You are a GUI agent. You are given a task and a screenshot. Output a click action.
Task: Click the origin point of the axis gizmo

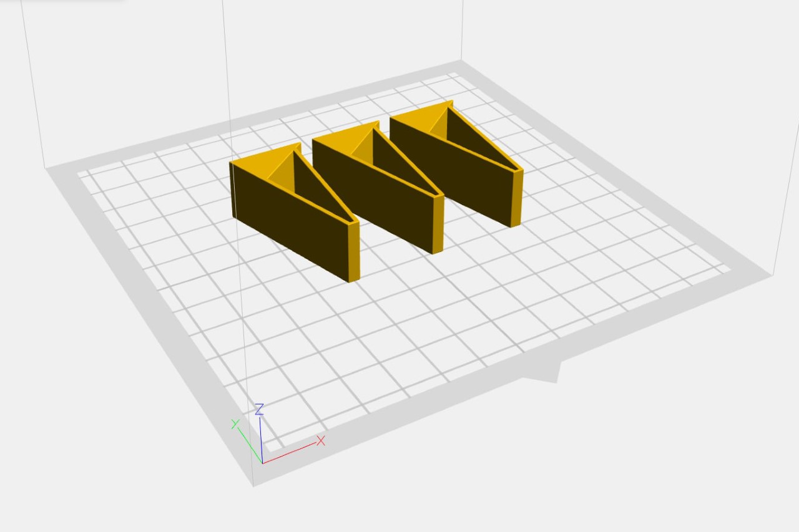(x=262, y=463)
